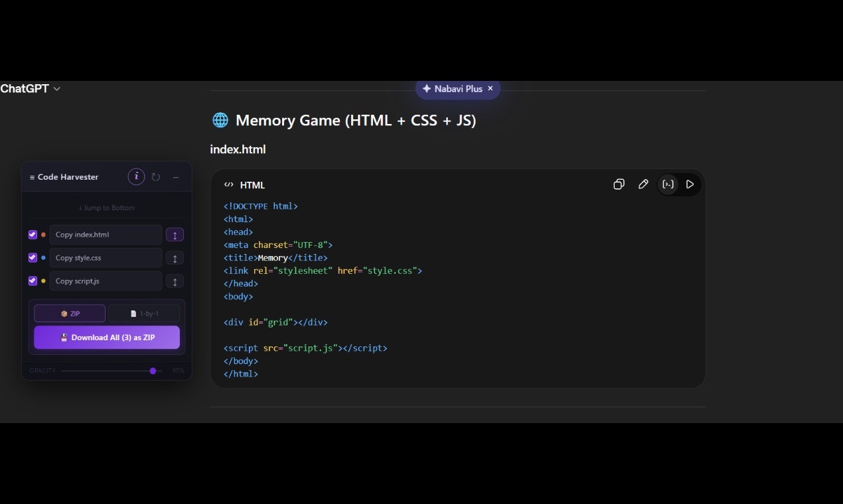Uncheck the index.html checkbox
The image size is (843, 504).
[33, 234]
